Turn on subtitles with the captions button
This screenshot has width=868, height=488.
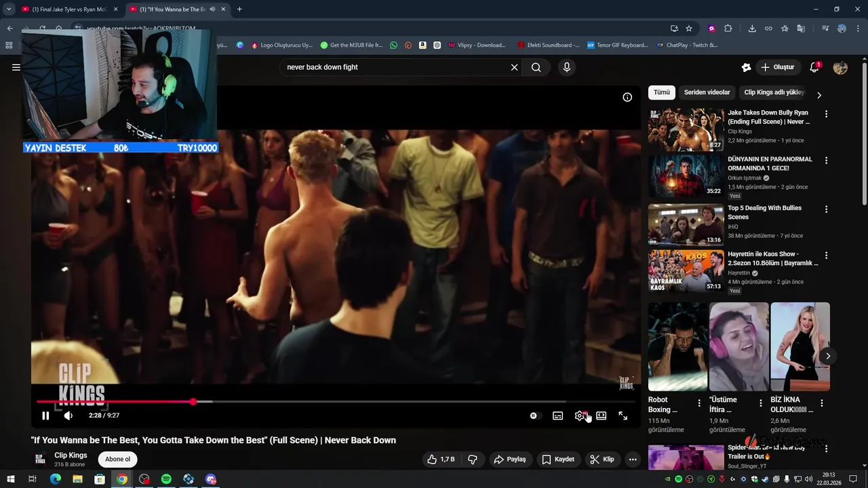[x=557, y=415]
